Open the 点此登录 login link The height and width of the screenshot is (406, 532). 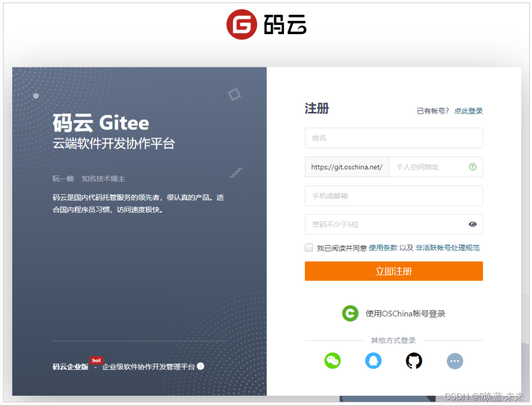pos(468,111)
